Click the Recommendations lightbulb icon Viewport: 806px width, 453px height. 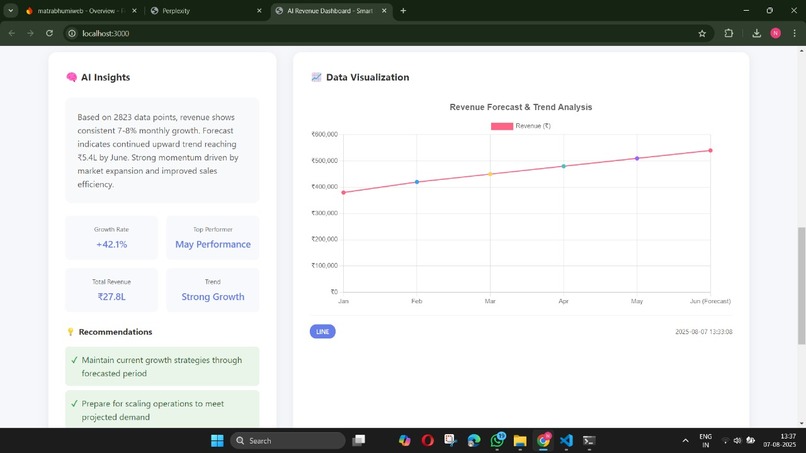(x=70, y=332)
